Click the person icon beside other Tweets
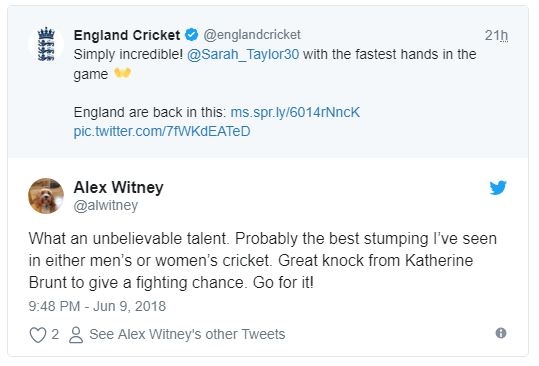Viewport: 539px width, 366px height. coord(76,335)
